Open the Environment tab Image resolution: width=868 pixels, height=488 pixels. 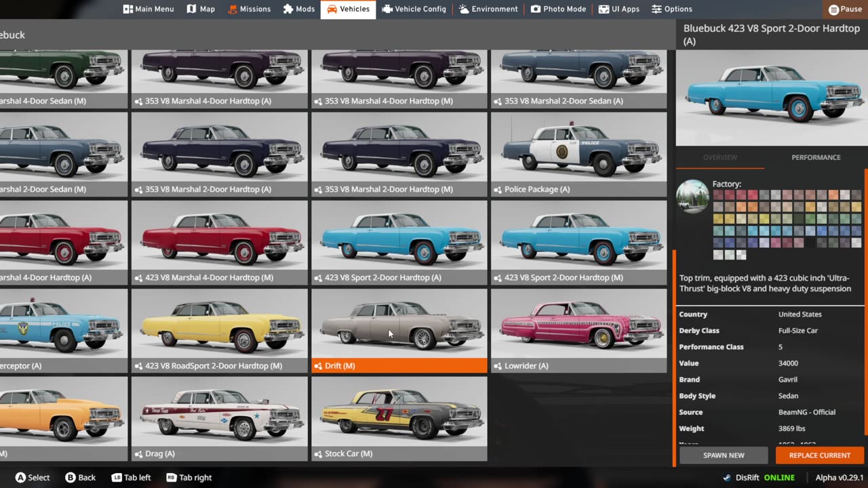pos(488,9)
